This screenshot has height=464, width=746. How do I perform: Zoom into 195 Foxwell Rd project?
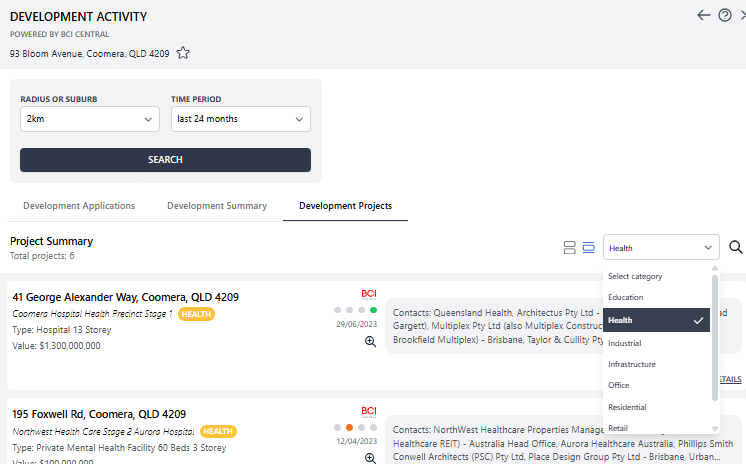pyautogui.click(x=370, y=458)
